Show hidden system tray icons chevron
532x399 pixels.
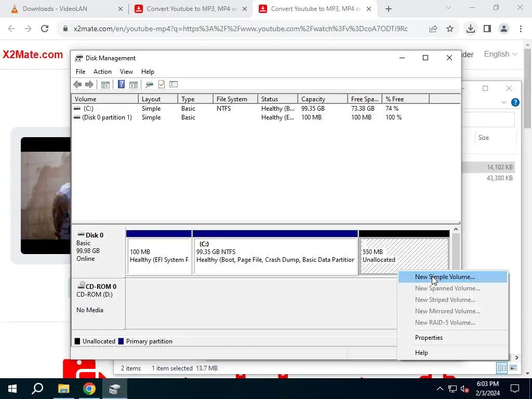(440, 389)
